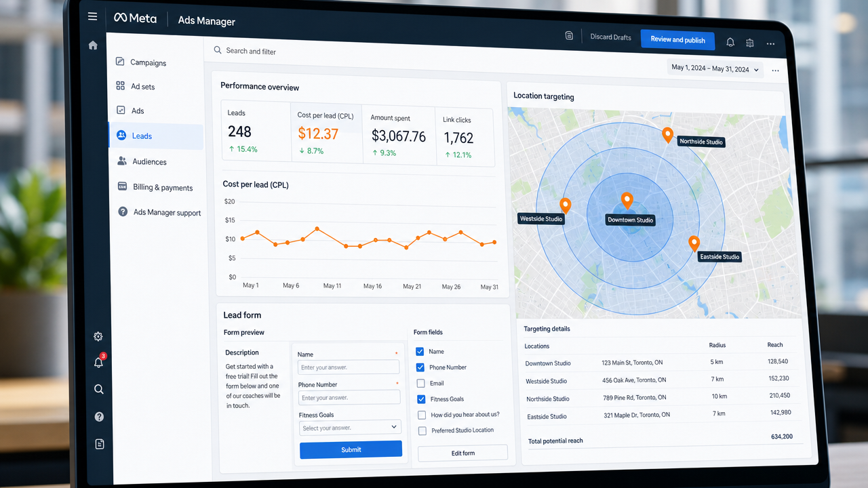
Task: Go to the Home icon in left rail
Action: [93, 45]
